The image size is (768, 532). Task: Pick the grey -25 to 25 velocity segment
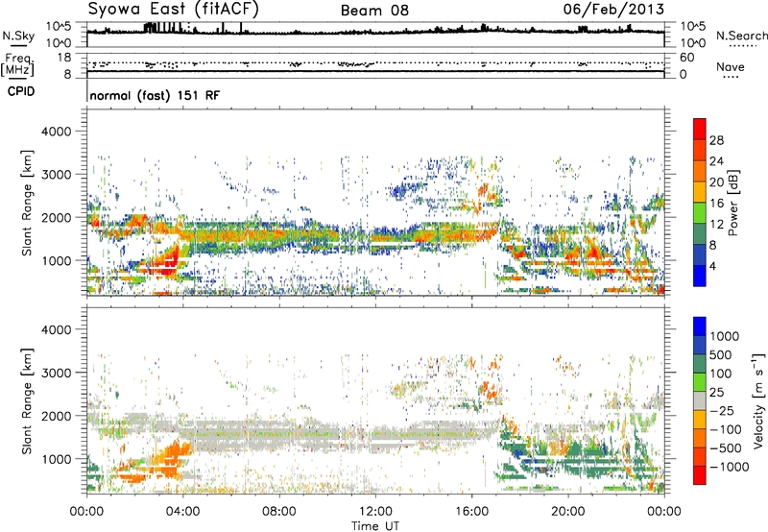coord(700,400)
